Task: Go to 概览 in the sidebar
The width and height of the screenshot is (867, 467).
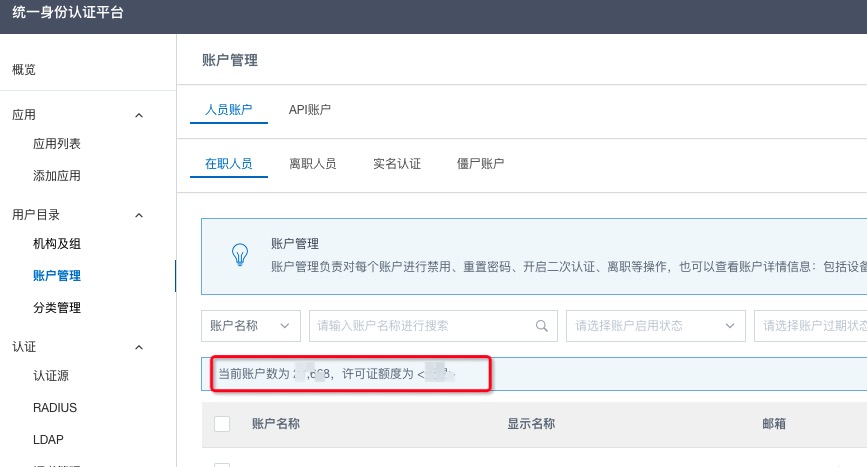Action: click(24, 69)
